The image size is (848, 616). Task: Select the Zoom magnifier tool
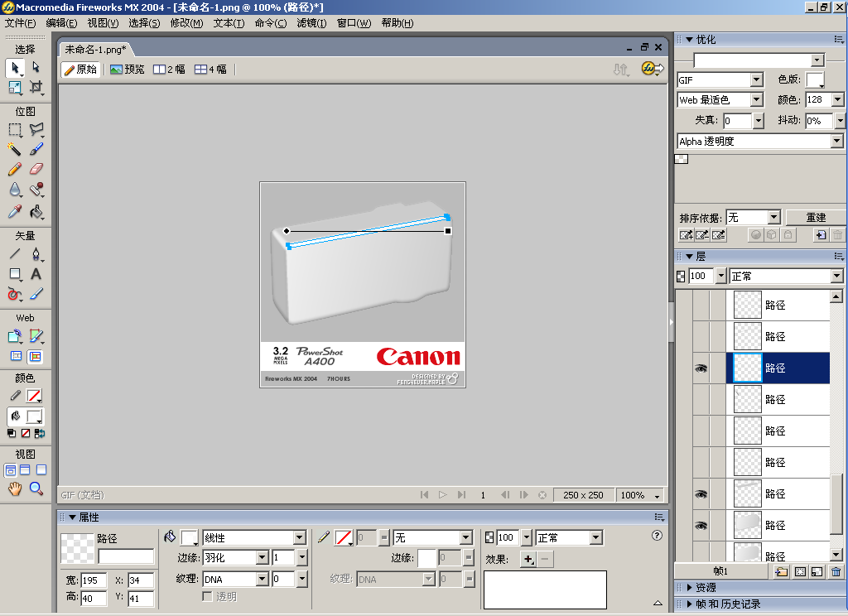(x=36, y=488)
